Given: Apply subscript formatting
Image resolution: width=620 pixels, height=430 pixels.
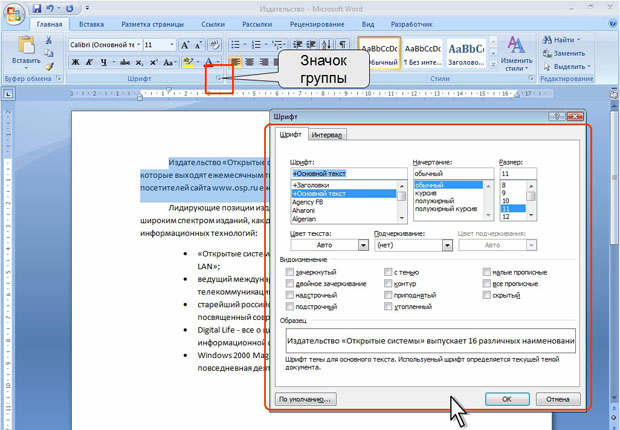Looking at the screenshot, I should point(140,62).
